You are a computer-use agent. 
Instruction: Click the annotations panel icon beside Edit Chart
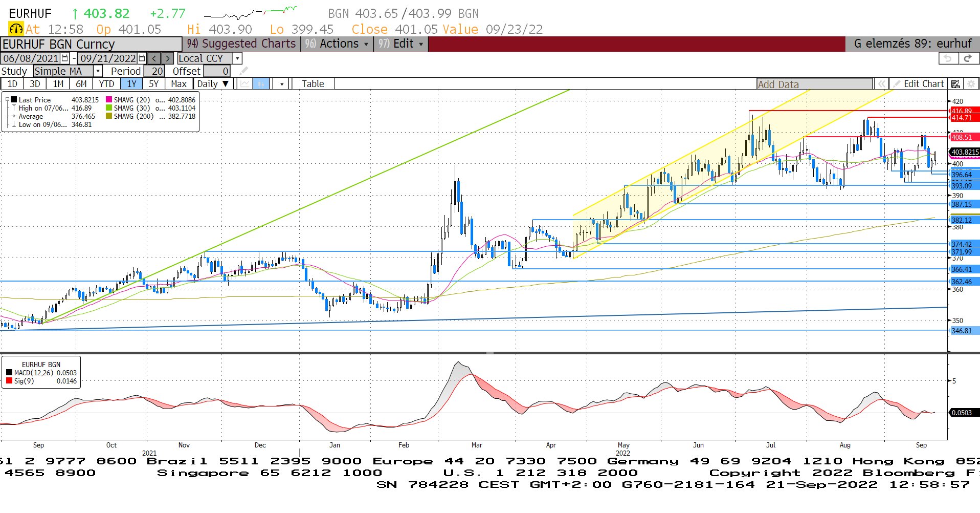point(955,84)
